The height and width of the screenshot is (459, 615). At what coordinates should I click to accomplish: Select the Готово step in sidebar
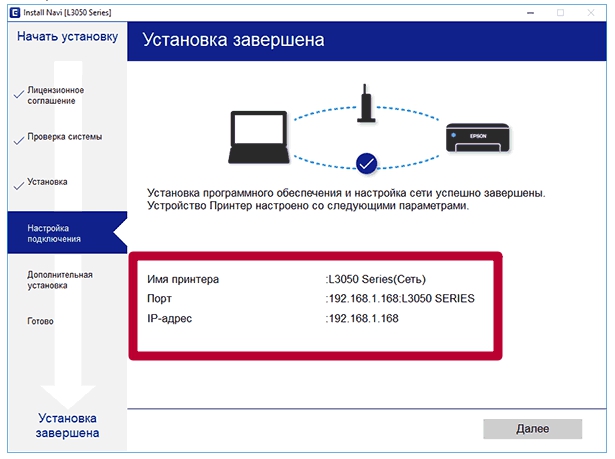(x=40, y=321)
